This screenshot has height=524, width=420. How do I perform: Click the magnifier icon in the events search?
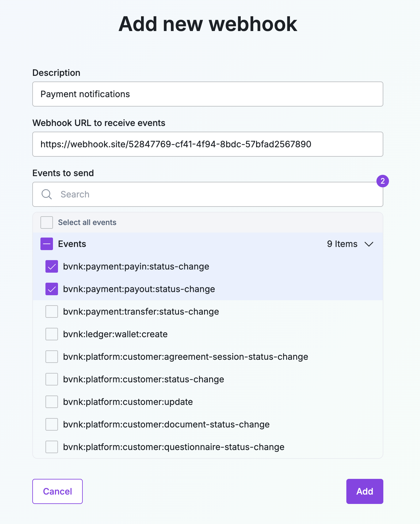47,194
